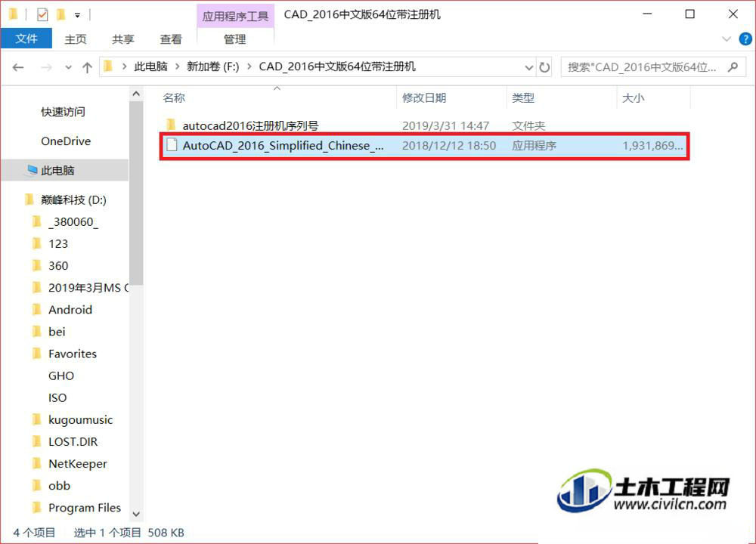The width and height of the screenshot is (756, 544).
Task: Click the drive icon beside 巅峰科技 (D:)
Action: (29, 199)
